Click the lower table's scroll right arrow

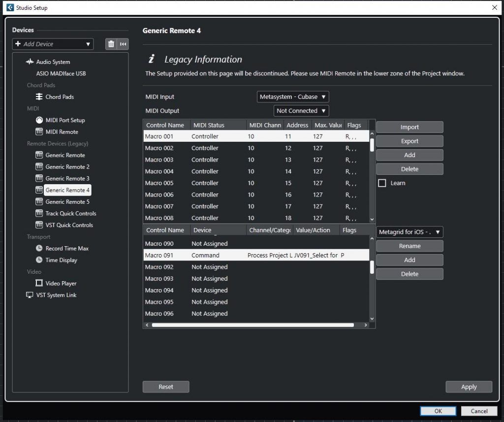point(366,325)
